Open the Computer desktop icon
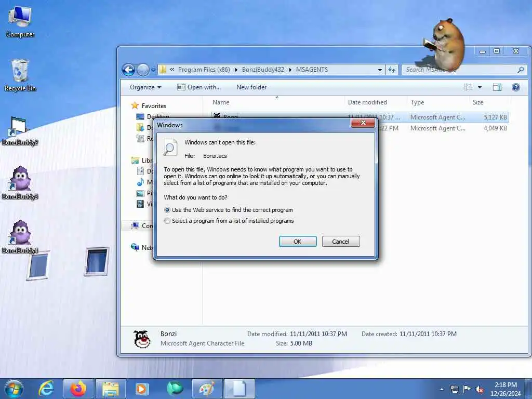 tap(20, 22)
